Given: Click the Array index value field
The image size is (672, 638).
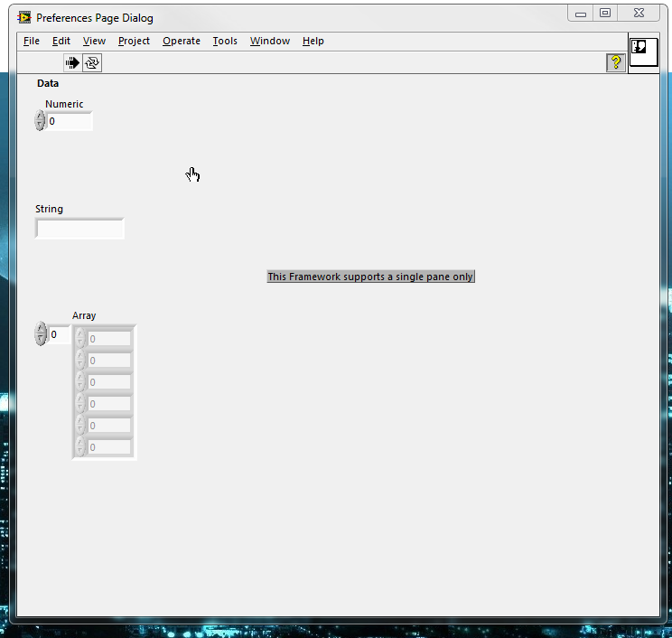Looking at the screenshot, I should [59, 334].
